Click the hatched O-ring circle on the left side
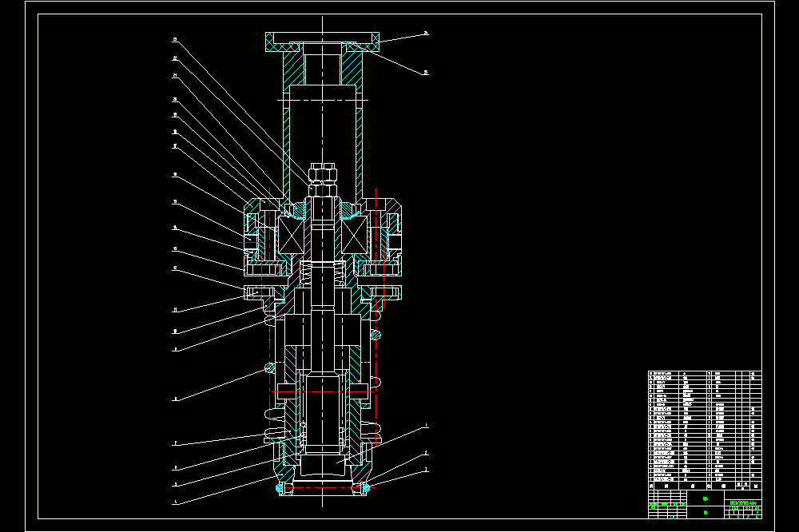 click(x=269, y=367)
